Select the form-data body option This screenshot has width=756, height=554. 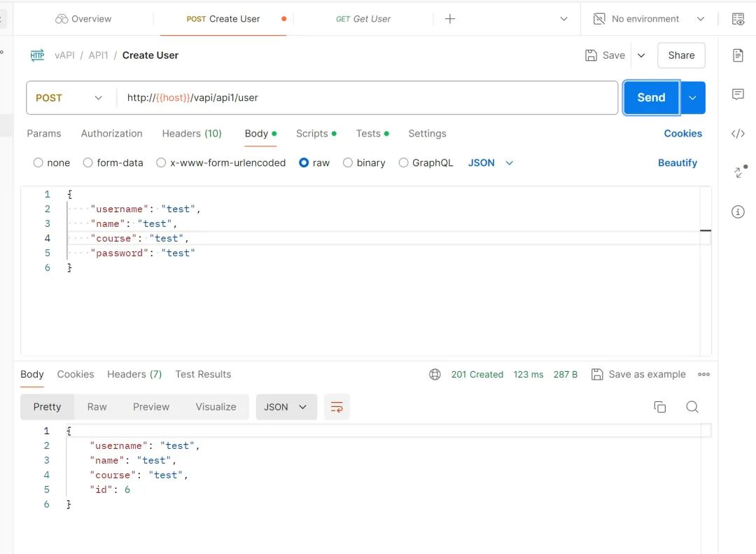(88, 162)
